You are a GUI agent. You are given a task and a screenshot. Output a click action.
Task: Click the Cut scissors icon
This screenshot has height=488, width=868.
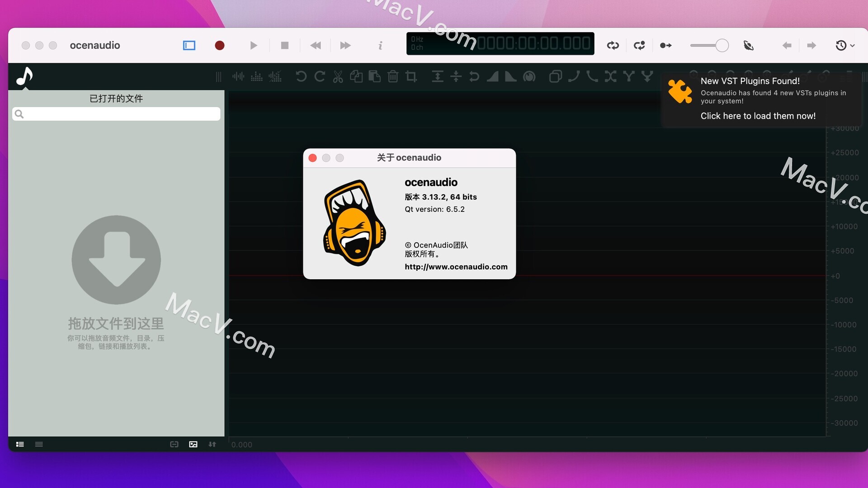[338, 76]
